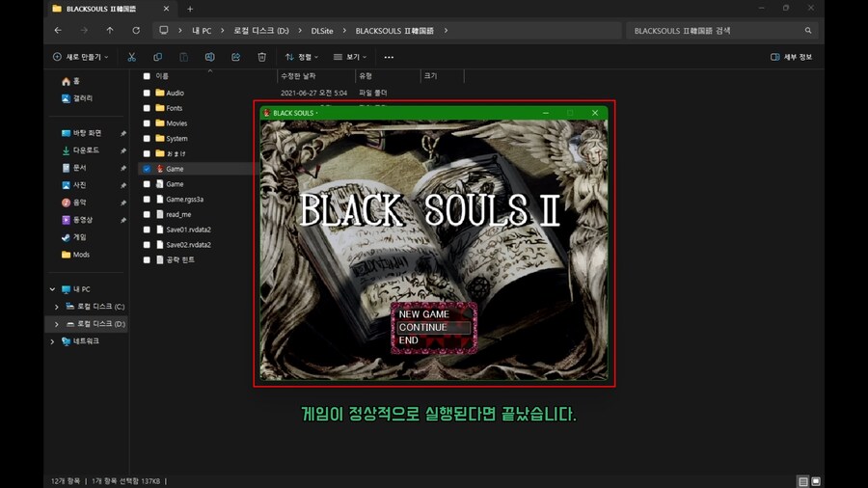Check the box for System folder
Screen dimensions: 868x488
[x=147, y=138]
